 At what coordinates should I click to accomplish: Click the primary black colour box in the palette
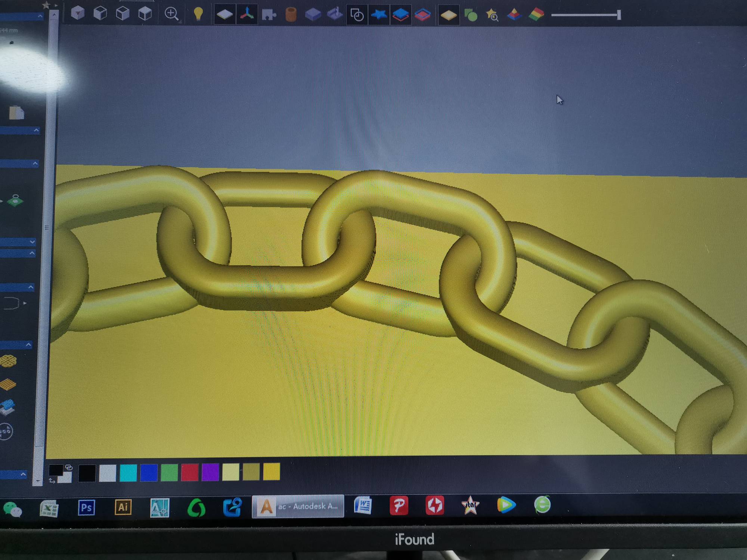(x=55, y=470)
